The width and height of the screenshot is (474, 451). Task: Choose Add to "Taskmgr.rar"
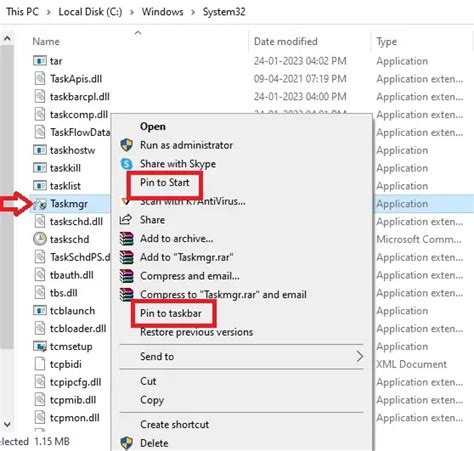[x=186, y=257]
